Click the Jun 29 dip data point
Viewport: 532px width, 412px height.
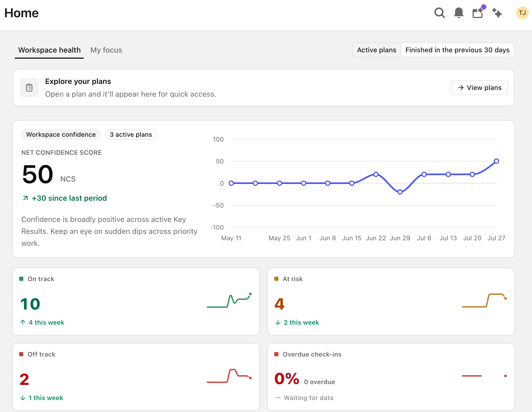click(x=400, y=192)
